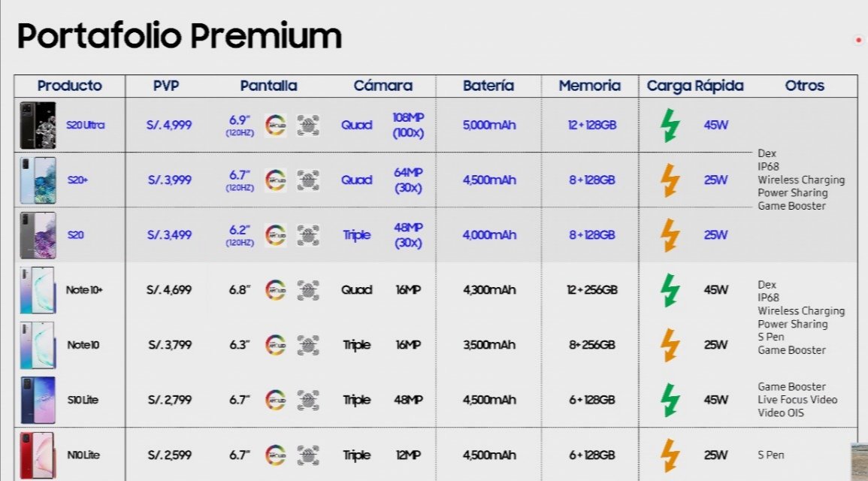Click the fingerprint sensor icon in S20 Ultra row
Viewport: 868px width, 481px height.
308,125
